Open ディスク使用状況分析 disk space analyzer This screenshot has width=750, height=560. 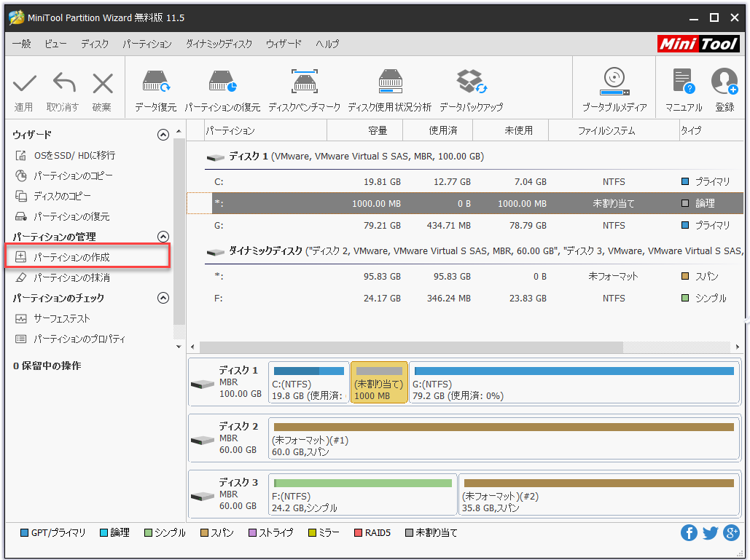tap(390, 87)
